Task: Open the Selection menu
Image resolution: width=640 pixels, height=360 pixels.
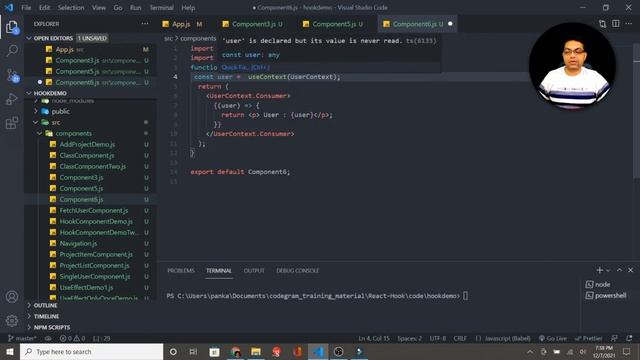Action: tap(71, 7)
